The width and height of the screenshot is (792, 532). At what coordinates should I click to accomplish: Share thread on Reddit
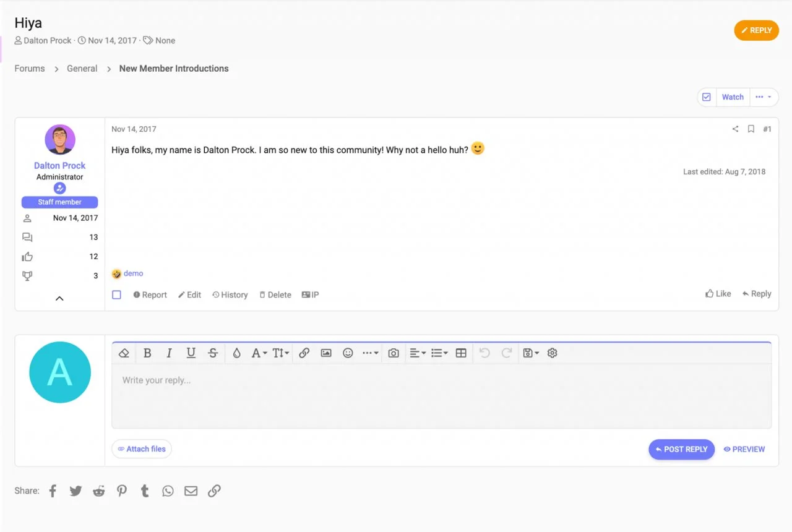point(99,491)
